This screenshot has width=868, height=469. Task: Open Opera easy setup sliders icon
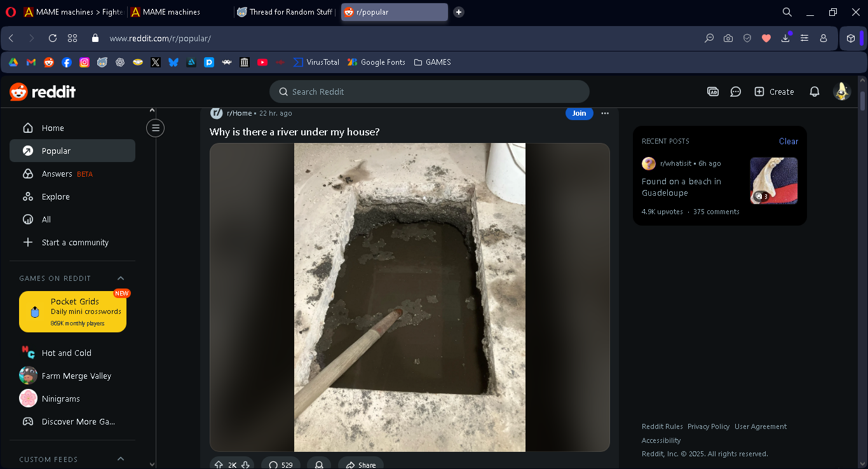[x=804, y=38]
